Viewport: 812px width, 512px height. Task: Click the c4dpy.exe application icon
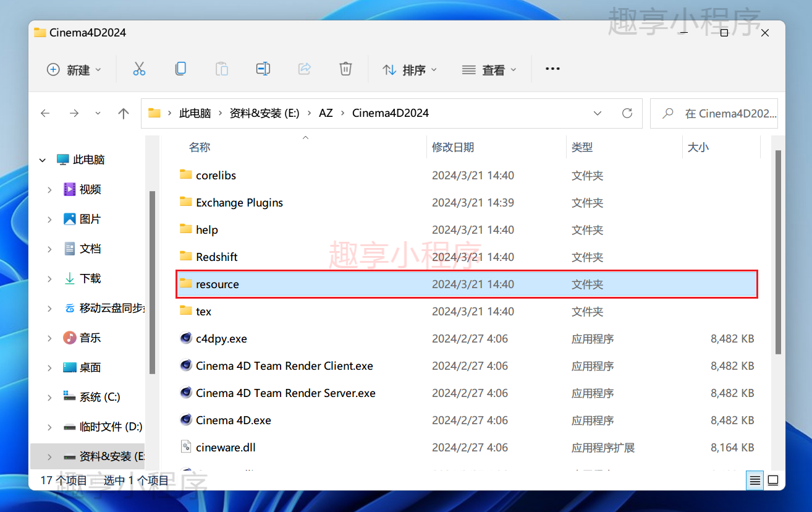(186, 338)
